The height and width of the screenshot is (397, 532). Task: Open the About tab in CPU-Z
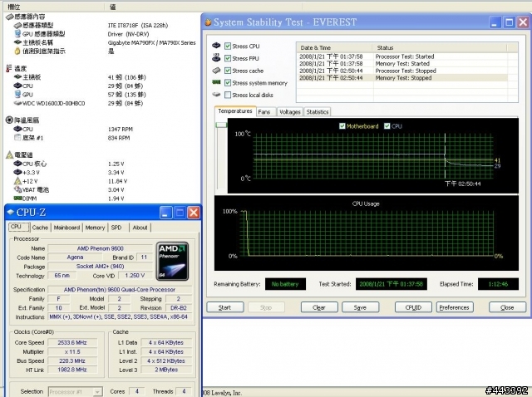(140, 228)
